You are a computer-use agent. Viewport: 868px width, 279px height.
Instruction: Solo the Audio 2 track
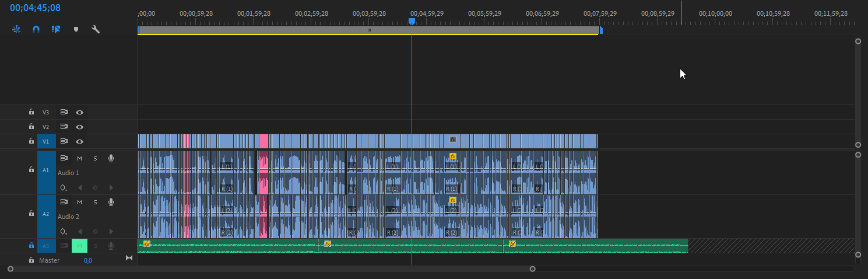(x=95, y=202)
